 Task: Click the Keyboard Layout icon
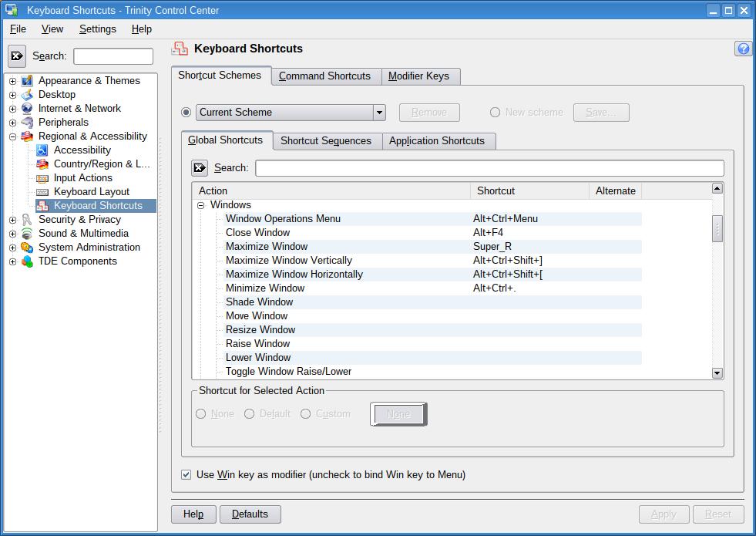42,192
